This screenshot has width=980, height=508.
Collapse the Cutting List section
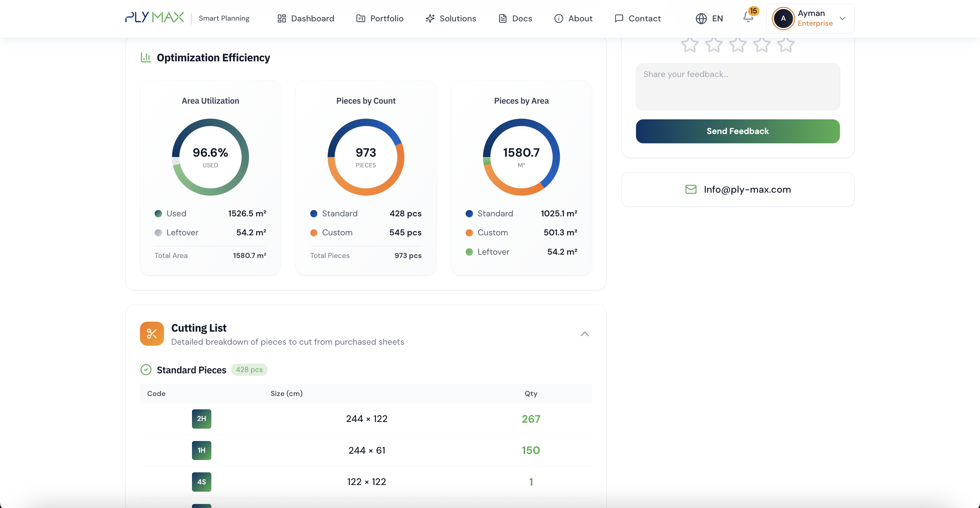pyautogui.click(x=584, y=334)
